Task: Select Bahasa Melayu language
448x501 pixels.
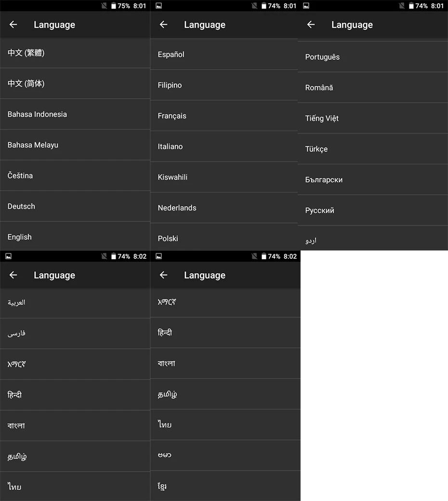Action: click(x=75, y=145)
